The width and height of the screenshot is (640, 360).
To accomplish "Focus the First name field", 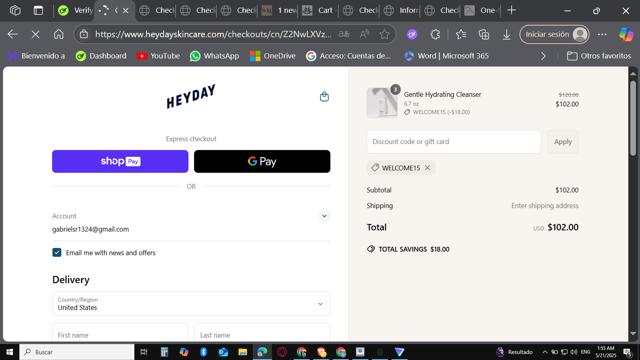I will (120, 333).
